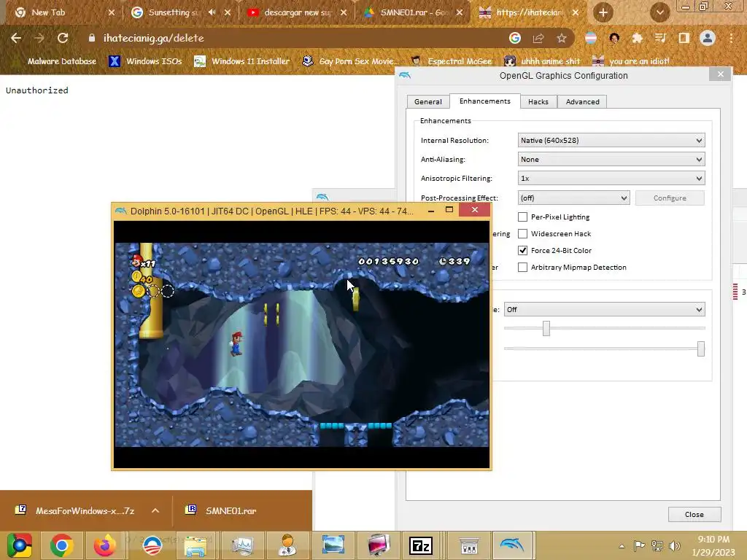Open the performance monitor graph taskbar icon
The image size is (747, 560).
click(x=242, y=545)
